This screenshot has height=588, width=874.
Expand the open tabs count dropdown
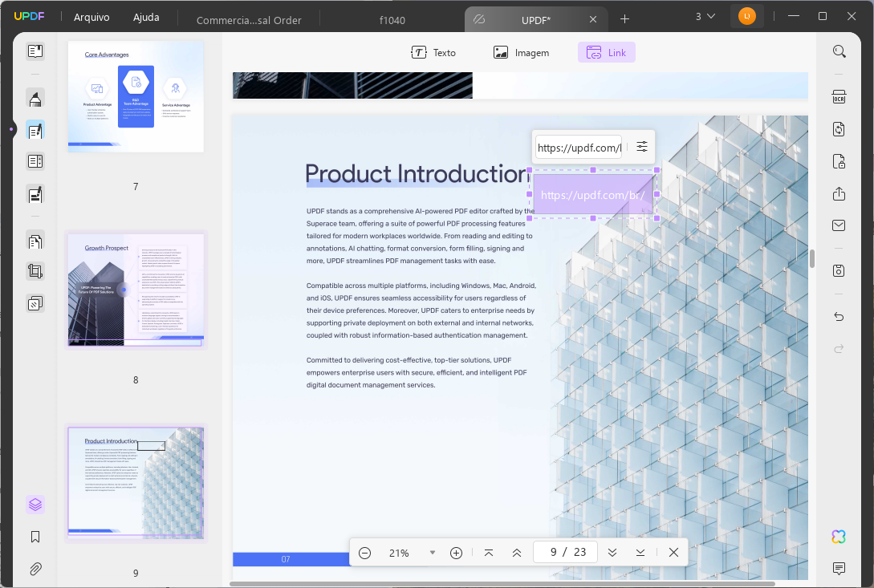coord(705,17)
